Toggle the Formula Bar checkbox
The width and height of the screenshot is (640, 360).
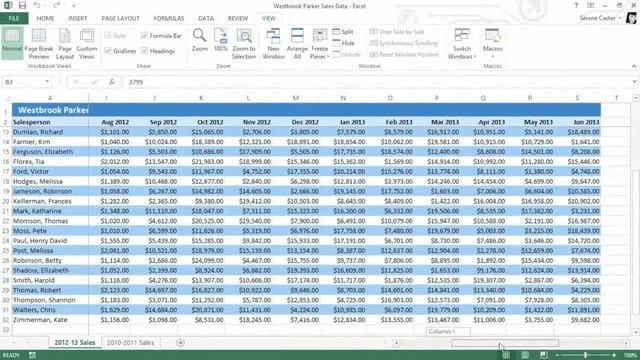coord(161,36)
